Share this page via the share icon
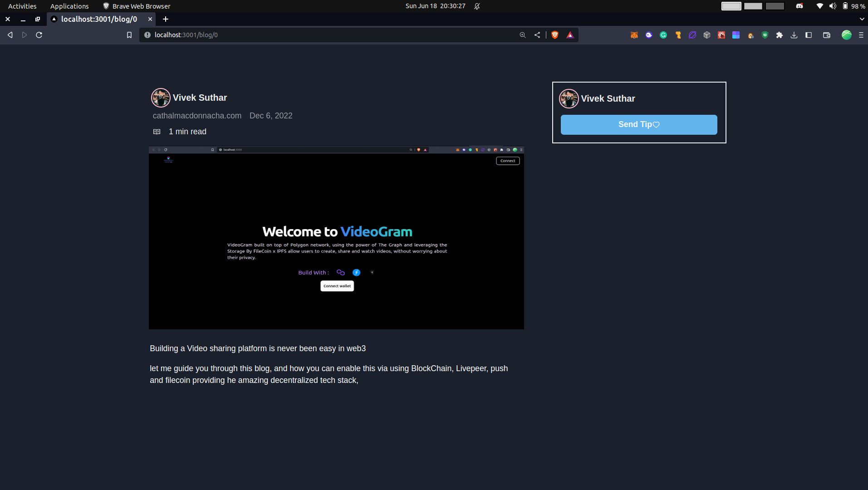Image resolution: width=868 pixels, height=490 pixels. [537, 35]
